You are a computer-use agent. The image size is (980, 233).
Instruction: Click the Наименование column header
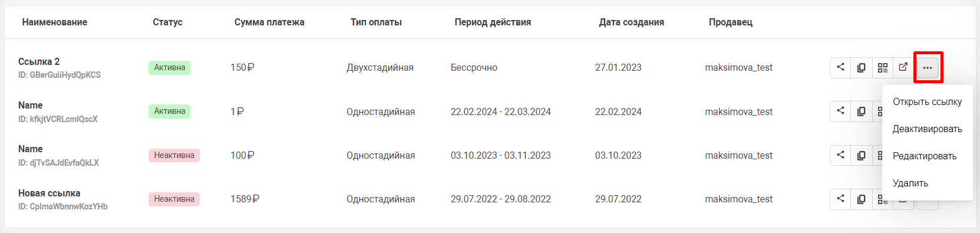[x=55, y=22]
